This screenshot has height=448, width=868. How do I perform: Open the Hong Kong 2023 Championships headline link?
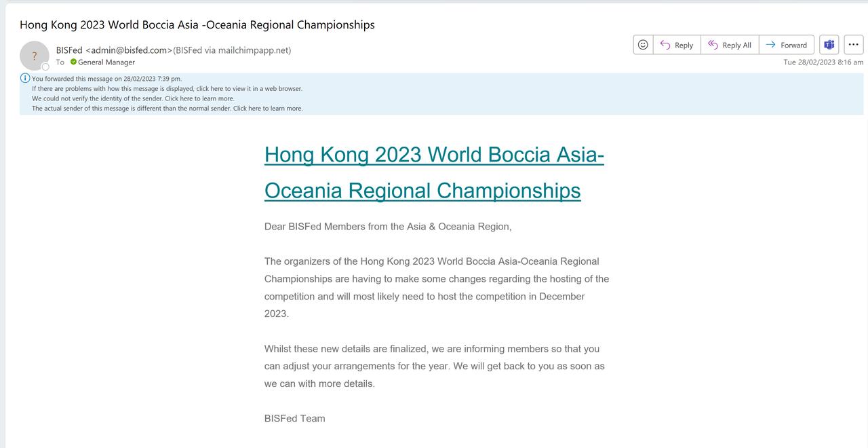point(433,172)
